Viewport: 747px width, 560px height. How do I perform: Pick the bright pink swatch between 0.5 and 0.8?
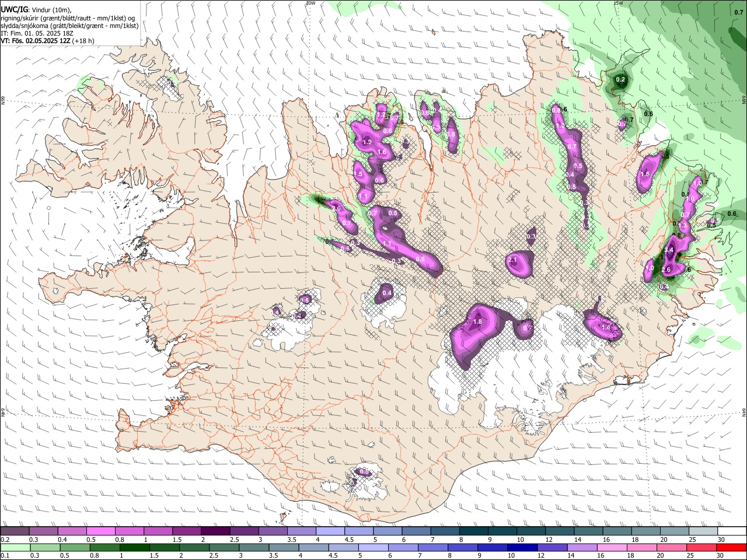101,531
